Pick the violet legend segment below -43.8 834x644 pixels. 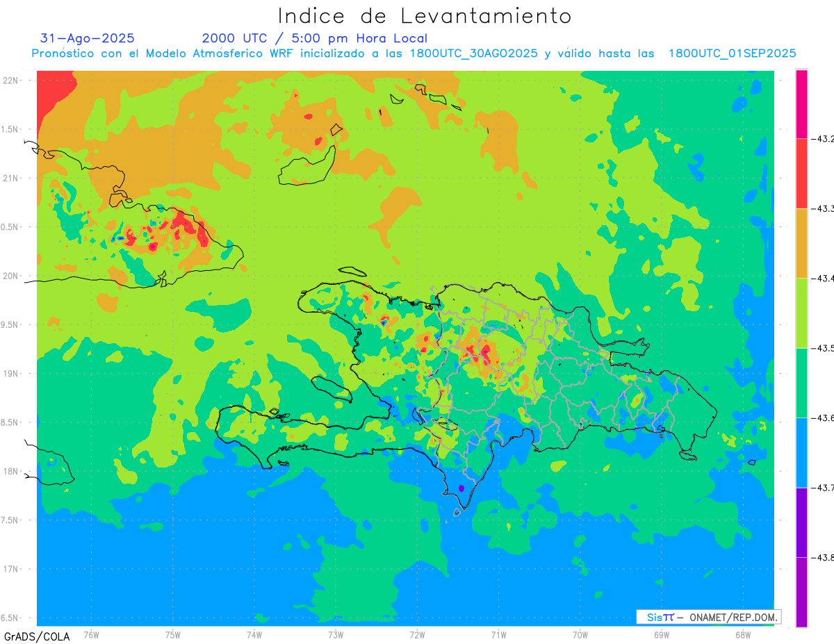(801, 592)
